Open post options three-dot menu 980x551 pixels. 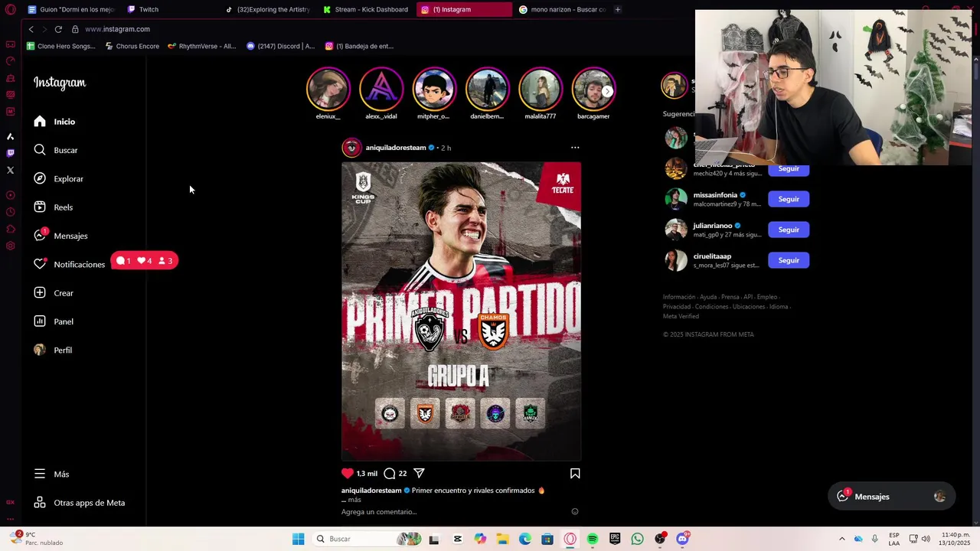pyautogui.click(x=575, y=148)
